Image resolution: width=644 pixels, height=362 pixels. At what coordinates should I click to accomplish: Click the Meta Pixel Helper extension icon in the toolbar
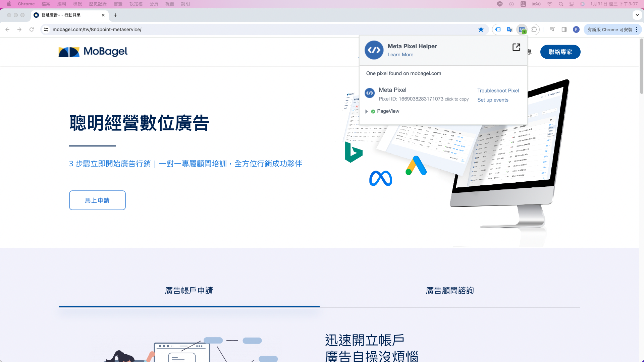pos(522,29)
